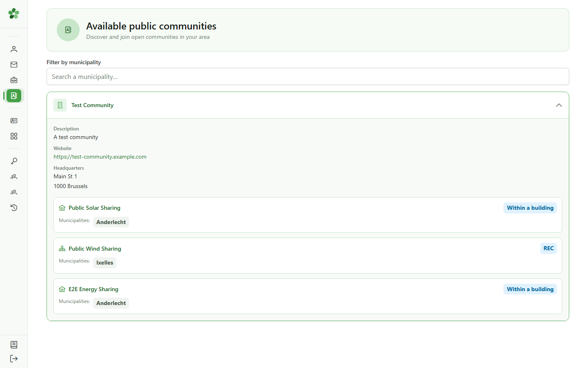Screen dimensions: 588x368
Task: Open the mail envelope sidebar icon
Action: [x=14, y=65]
